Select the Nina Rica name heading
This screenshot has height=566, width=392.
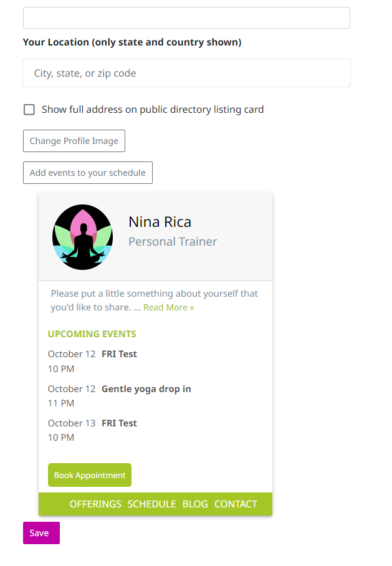[x=160, y=222]
